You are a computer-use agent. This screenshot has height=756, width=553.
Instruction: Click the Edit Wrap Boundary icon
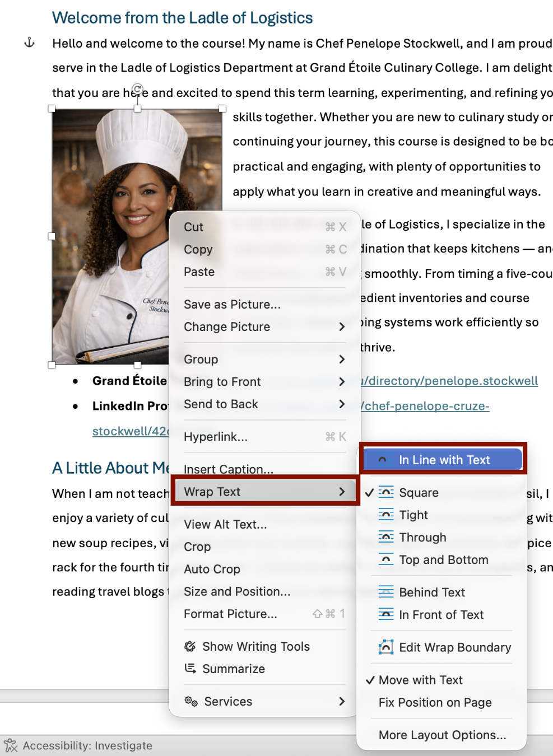coord(386,647)
